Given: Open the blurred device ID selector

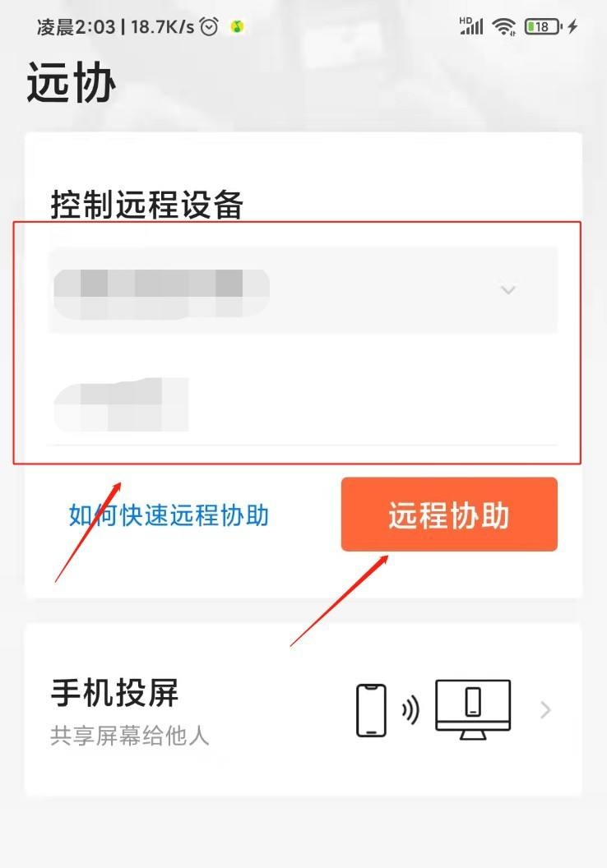Looking at the screenshot, I should coord(303,289).
